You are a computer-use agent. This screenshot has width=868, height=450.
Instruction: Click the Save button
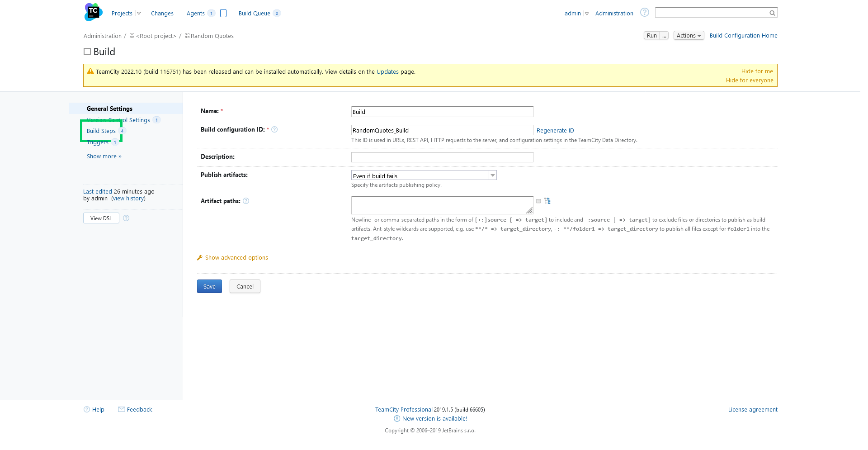click(x=209, y=286)
